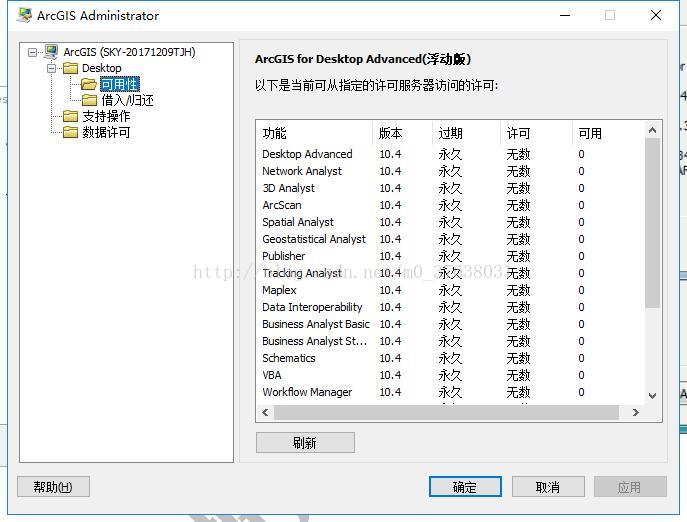This screenshot has height=522, width=687.
Task: Select the Schematics row
Action: click(x=450, y=358)
